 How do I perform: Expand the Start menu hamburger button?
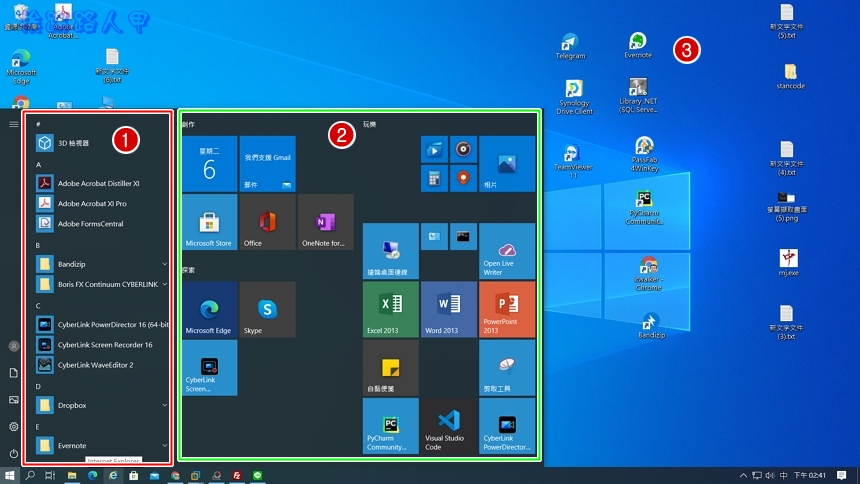14,125
